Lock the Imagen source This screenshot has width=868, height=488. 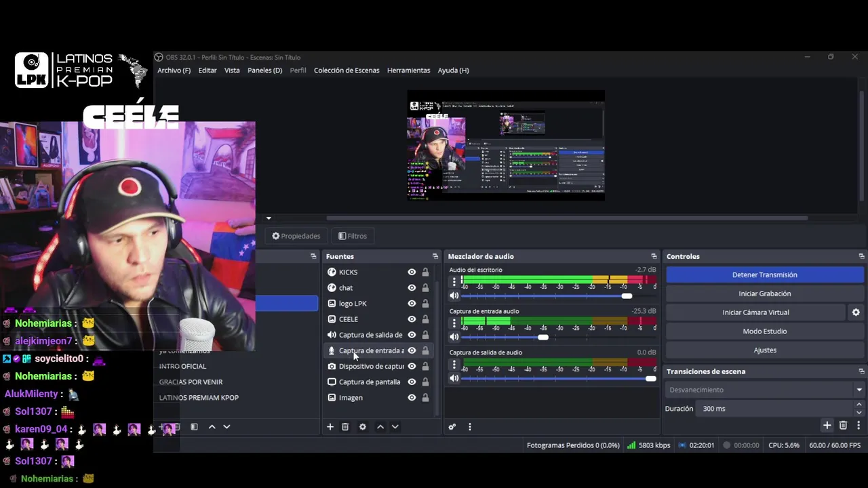(x=425, y=398)
